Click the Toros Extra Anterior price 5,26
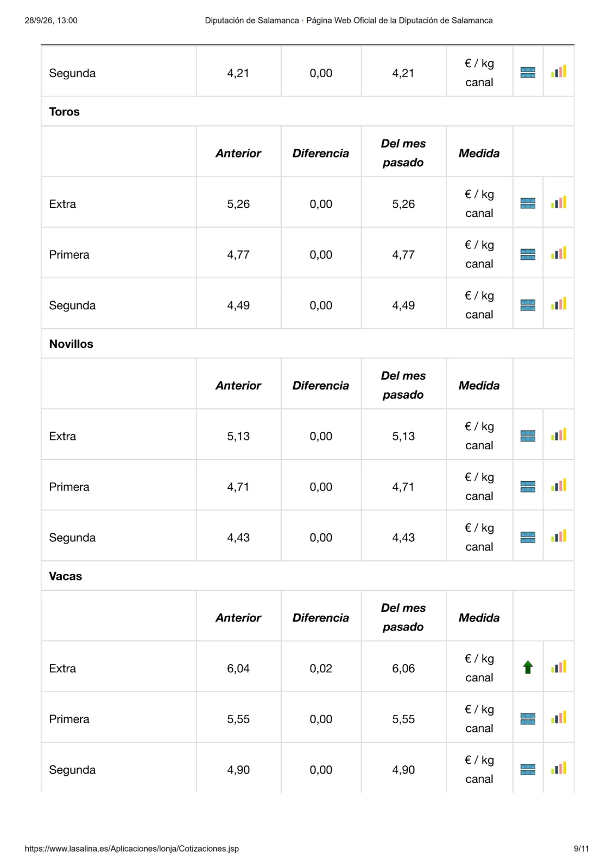Image resolution: width=614 pixels, height=868 pixels. click(238, 204)
